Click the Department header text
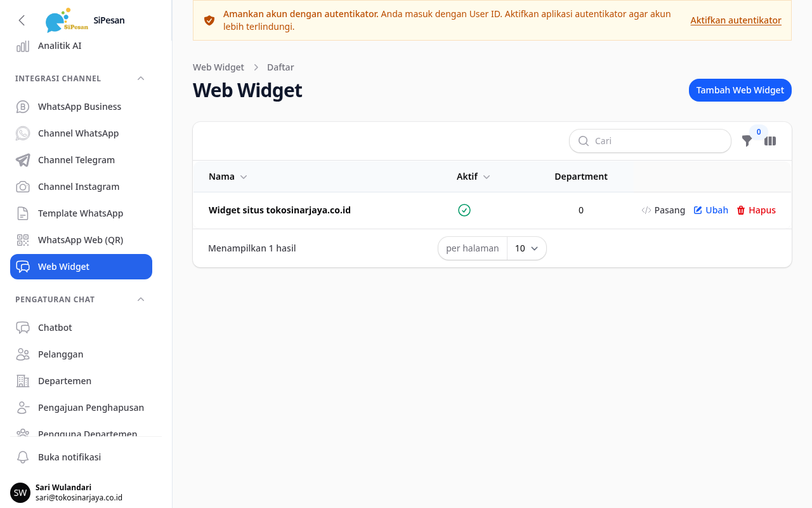Viewport: 812px width, 508px height. 581,177
